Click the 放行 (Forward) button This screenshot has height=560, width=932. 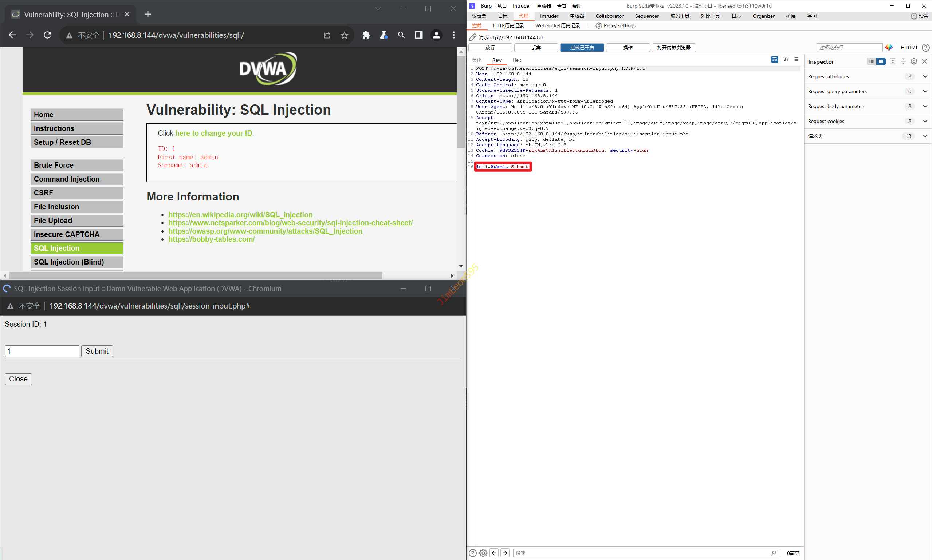point(490,48)
